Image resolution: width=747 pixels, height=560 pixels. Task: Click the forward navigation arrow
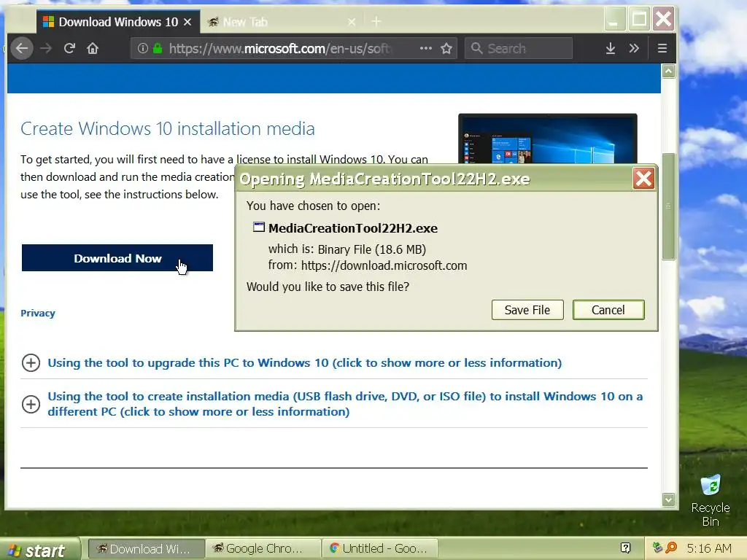[46, 48]
